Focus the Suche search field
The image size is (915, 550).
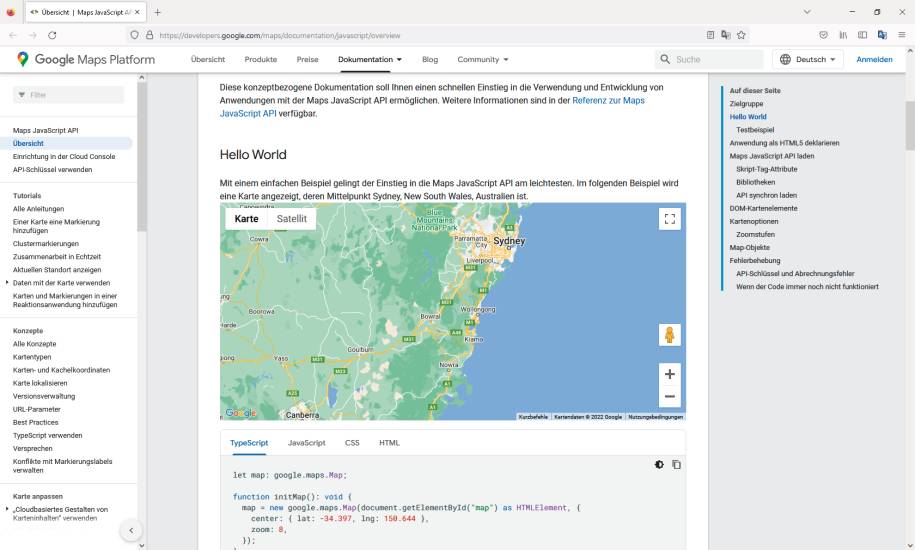point(708,59)
